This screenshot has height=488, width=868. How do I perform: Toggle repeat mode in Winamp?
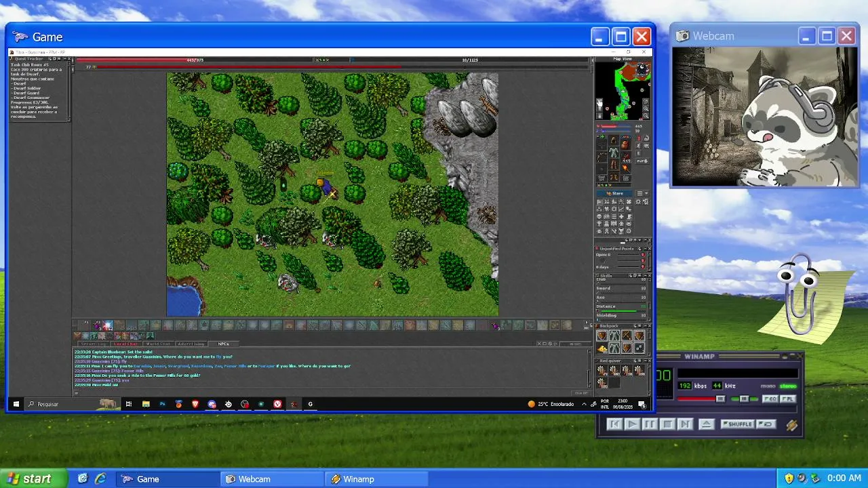[766, 424]
